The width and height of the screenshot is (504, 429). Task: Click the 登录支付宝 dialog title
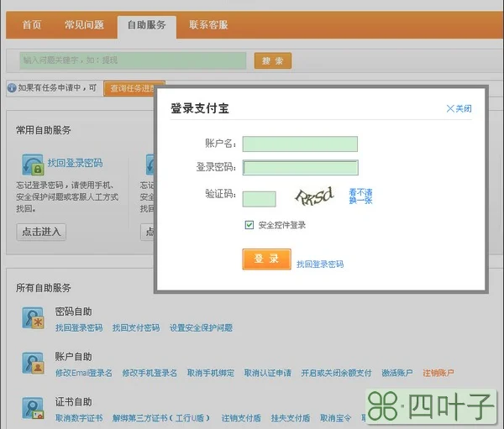point(200,108)
